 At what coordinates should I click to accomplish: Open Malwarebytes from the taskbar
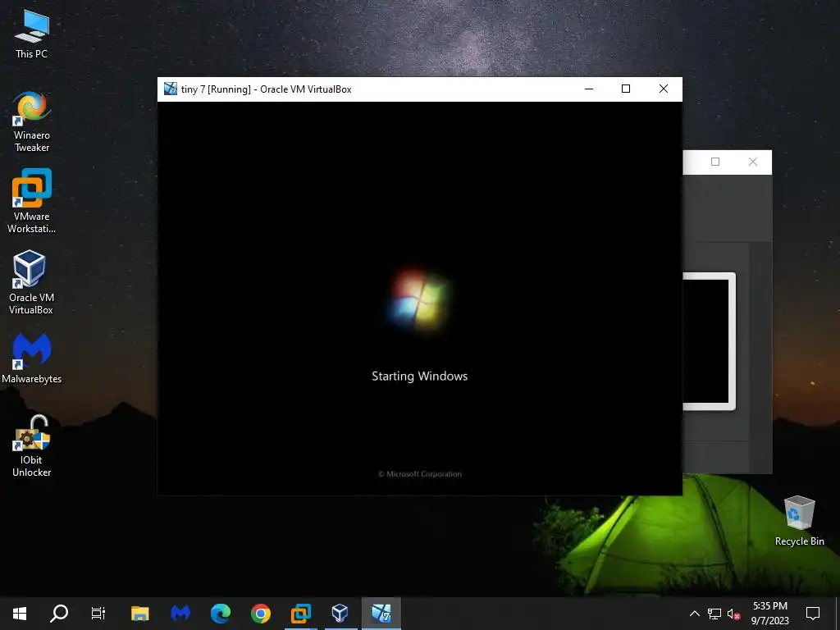[180, 613]
